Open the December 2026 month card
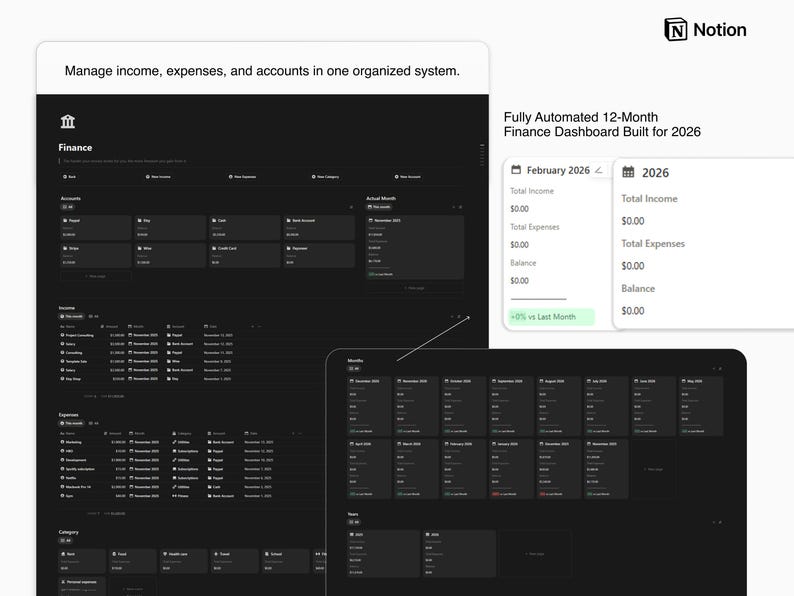Screen dimensions: 794x596 pos(369,406)
